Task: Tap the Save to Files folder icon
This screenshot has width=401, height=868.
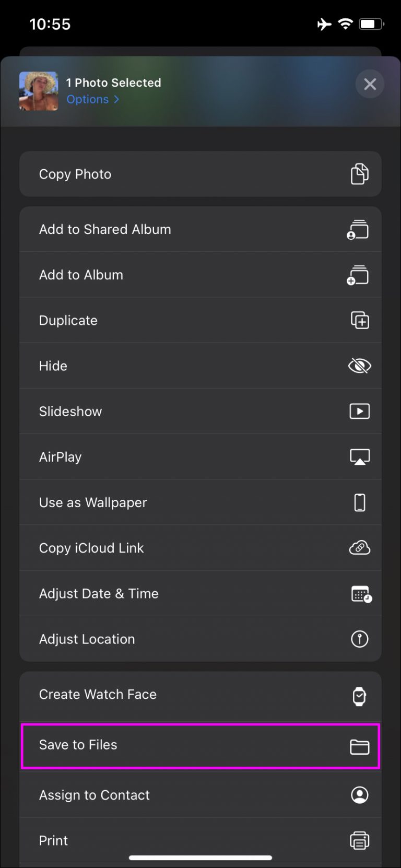Action: pyautogui.click(x=359, y=747)
